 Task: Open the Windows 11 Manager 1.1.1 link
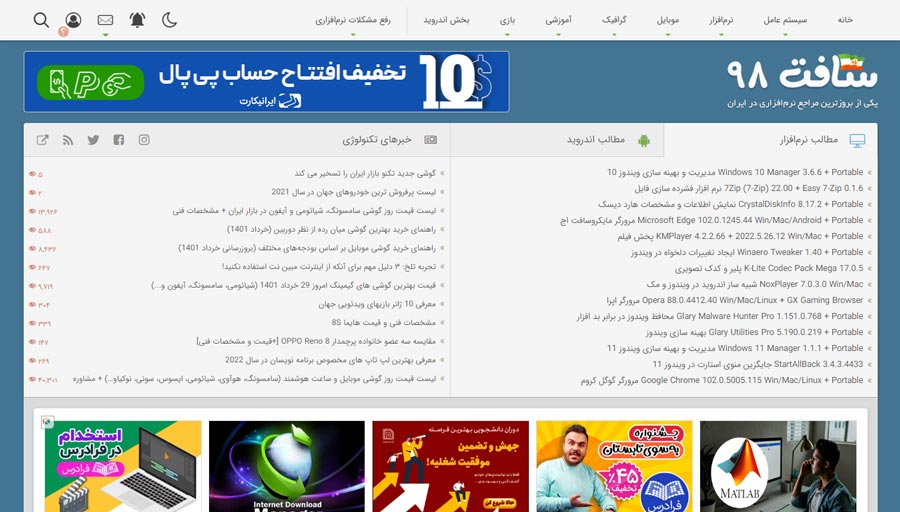pos(735,348)
